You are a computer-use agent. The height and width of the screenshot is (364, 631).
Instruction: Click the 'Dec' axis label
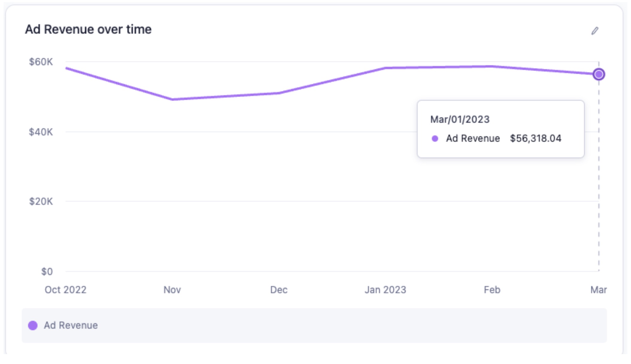point(279,290)
